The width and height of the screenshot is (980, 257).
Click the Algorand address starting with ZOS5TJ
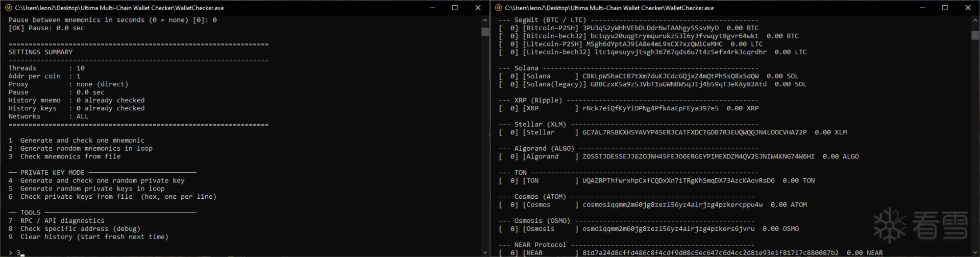point(699,156)
